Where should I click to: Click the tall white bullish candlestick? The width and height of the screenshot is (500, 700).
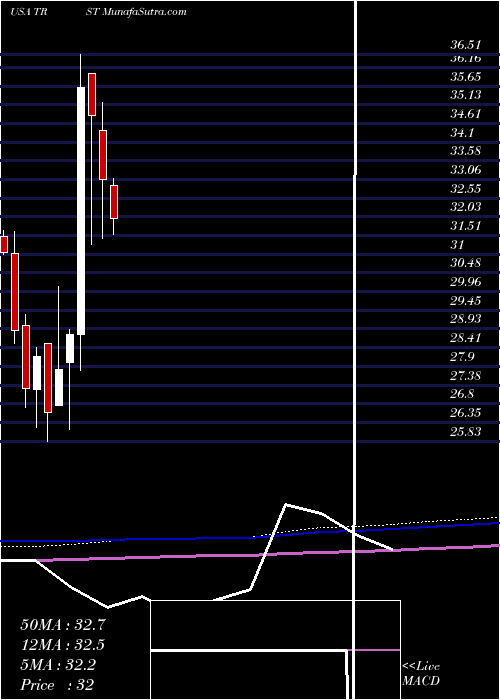pos(81,211)
